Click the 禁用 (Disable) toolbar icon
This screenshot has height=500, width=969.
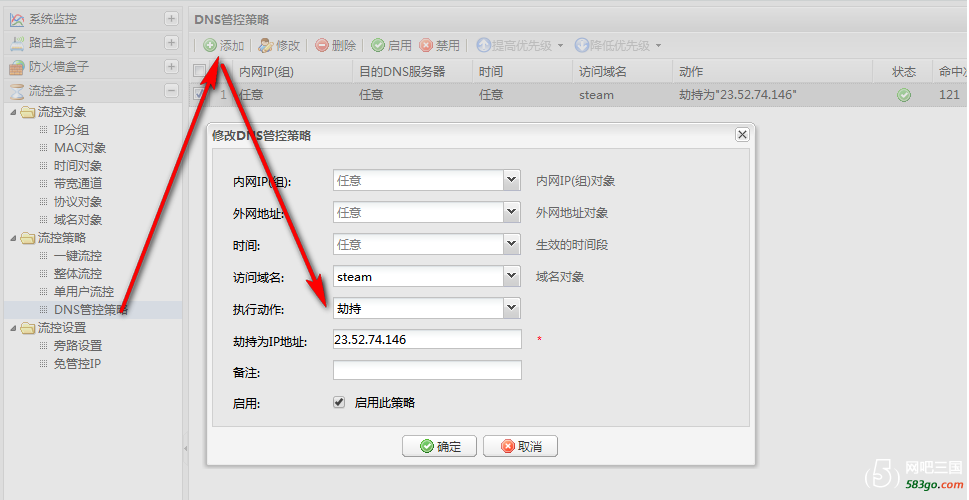pos(427,46)
